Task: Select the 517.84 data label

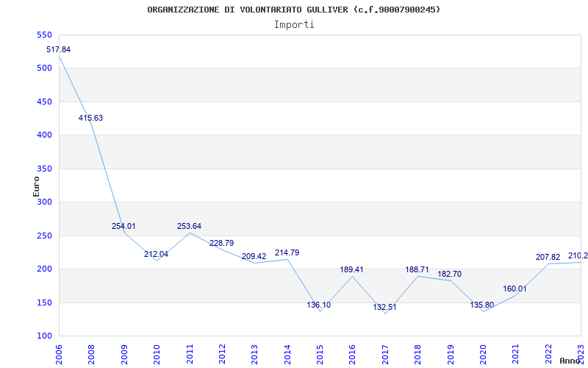Action: pos(58,49)
